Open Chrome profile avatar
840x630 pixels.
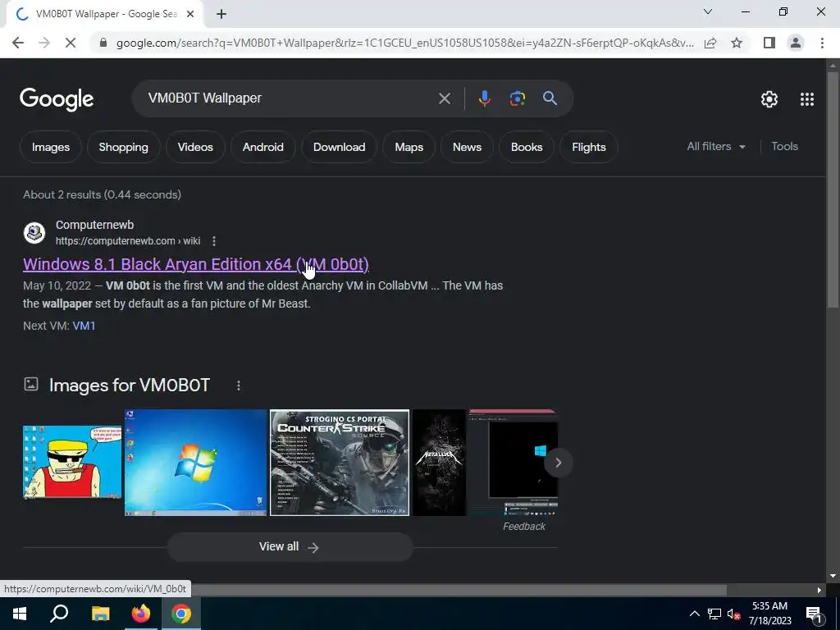796,43
